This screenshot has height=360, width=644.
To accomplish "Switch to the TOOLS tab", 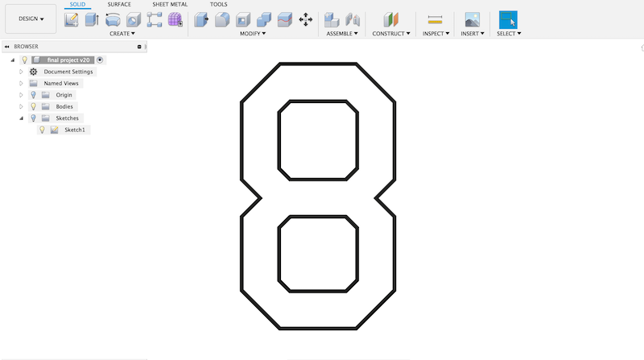I will 218,4.
